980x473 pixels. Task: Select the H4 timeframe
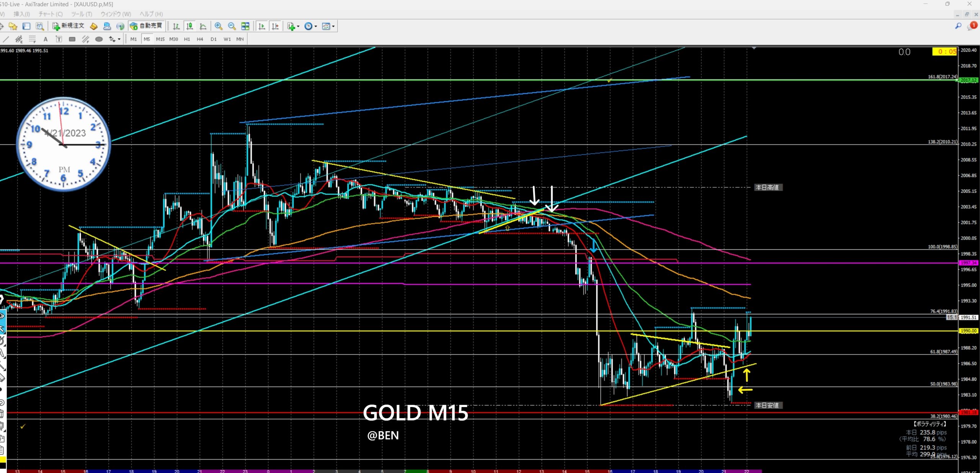click(x=200, y=39)
